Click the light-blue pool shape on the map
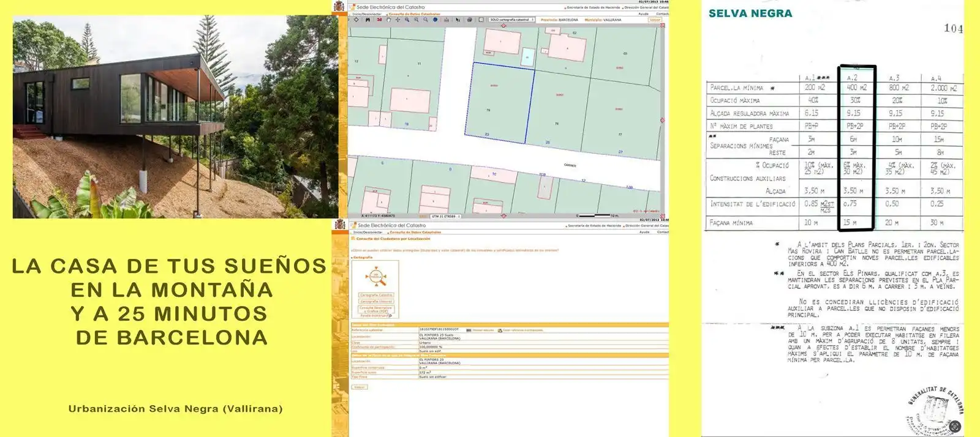 click(527, 57)
